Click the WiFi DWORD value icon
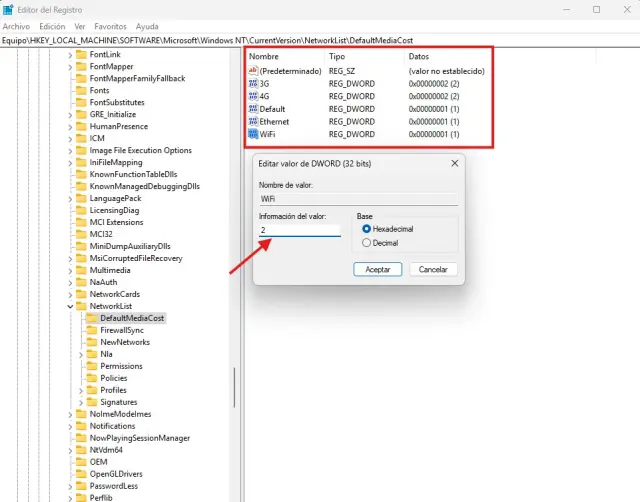The image size is (640, 502). (252, 134)
